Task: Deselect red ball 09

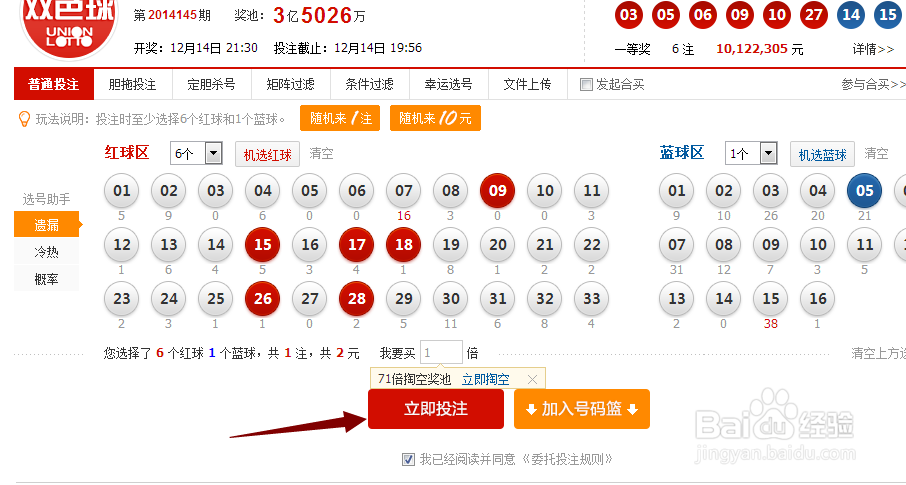Action: [x=497, y=191]
